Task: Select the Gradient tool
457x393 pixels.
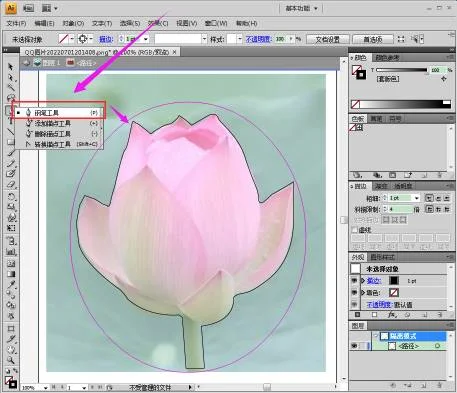Action: tap(11, 274)
